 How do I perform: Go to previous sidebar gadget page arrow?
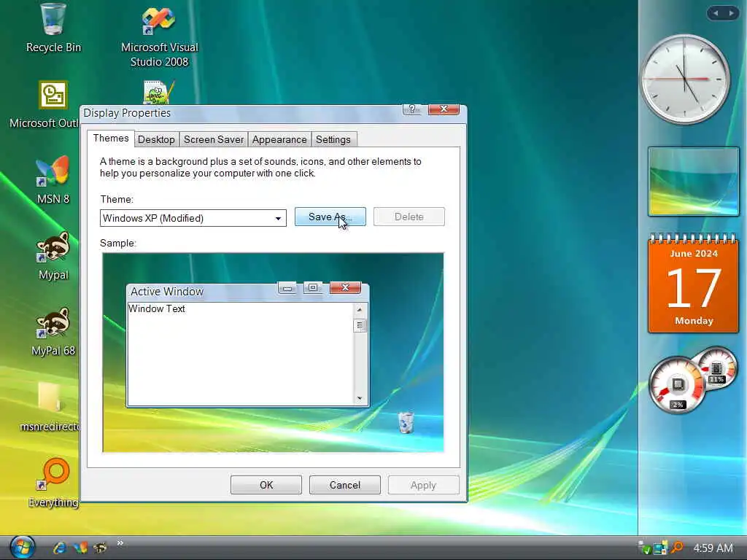(x=715, y=13)
